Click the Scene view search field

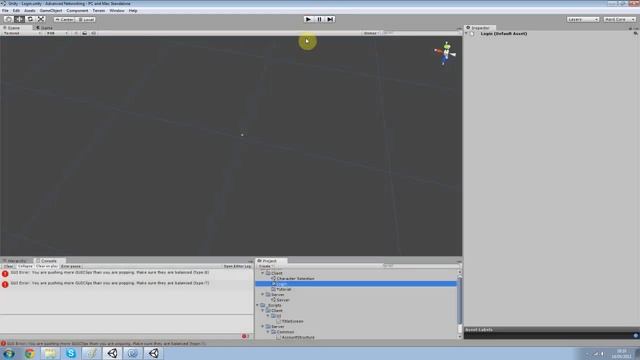click(x=420, y=33)
